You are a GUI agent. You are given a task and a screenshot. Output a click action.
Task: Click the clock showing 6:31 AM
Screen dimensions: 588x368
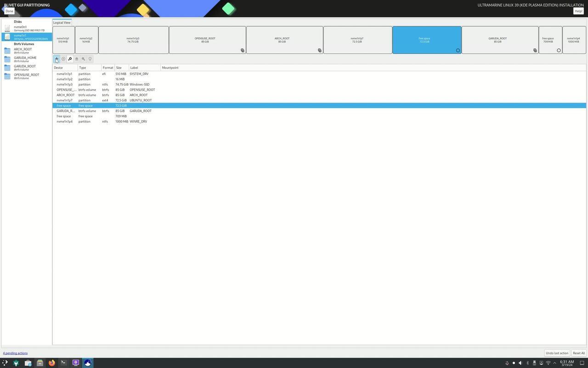click(567, 363)
